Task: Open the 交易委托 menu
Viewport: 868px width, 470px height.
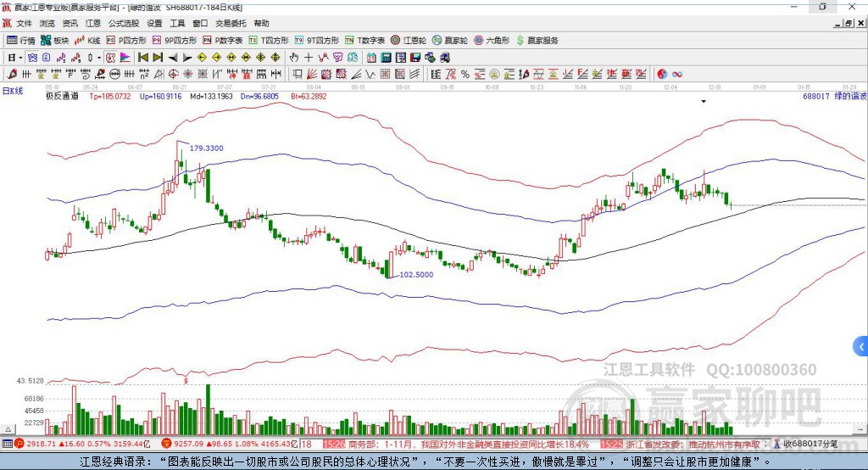Action: pyautogui.click(x=231, y=23)
